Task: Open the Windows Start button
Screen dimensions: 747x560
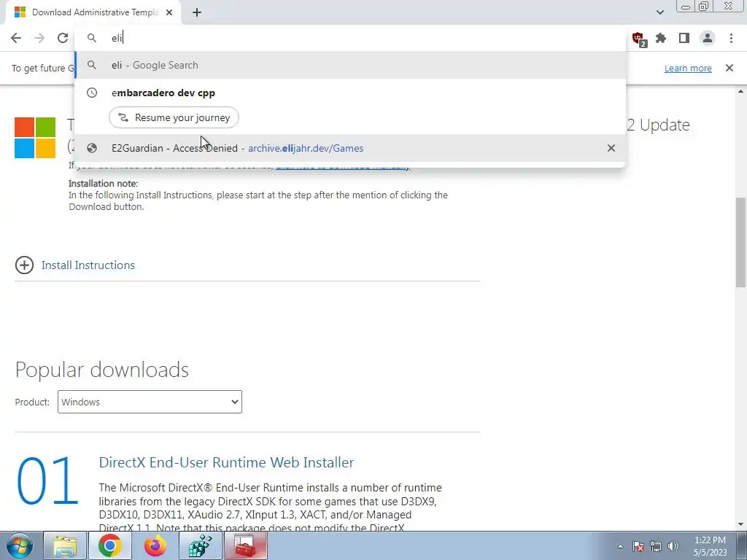Action: [20, 545]
